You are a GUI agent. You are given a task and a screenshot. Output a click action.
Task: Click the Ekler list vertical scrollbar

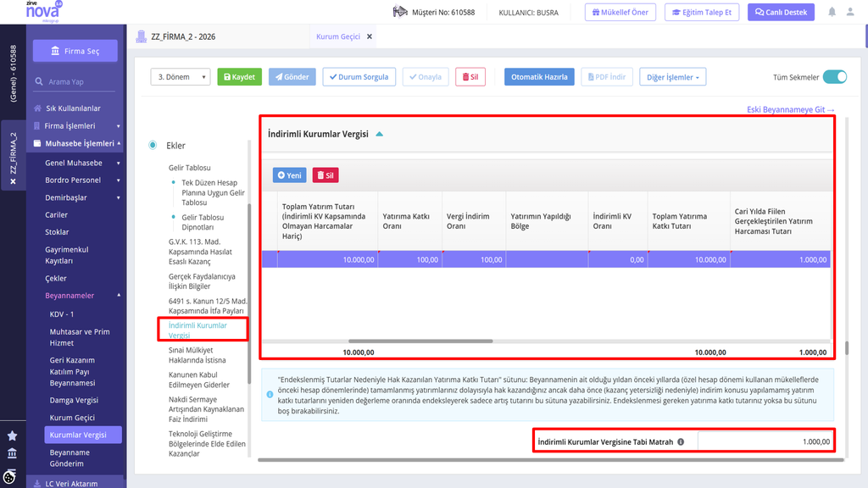[249, 293]
